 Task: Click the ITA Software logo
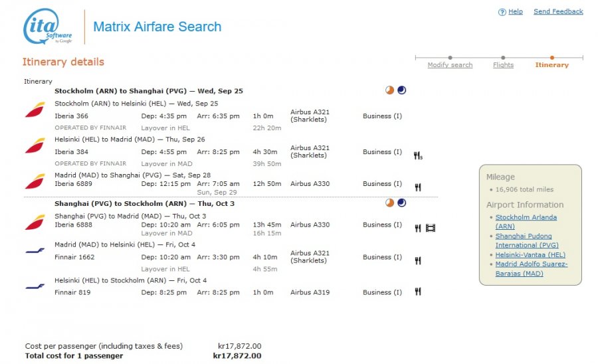[48, 27]
